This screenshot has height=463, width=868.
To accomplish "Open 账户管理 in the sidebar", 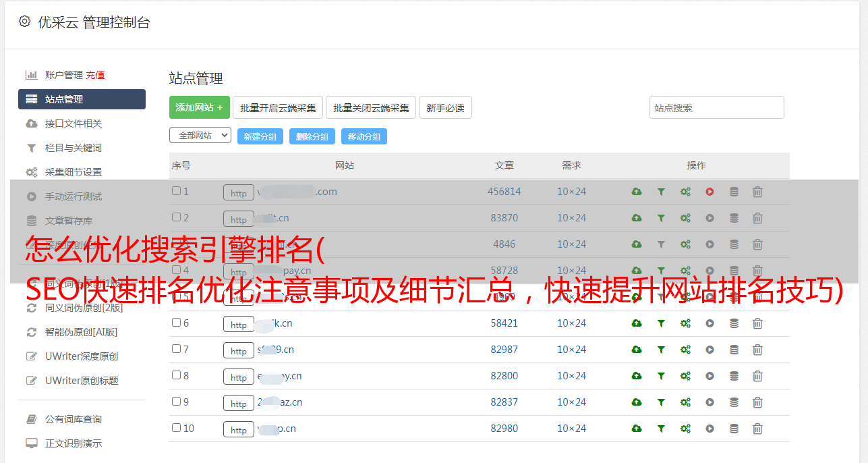I will tap(63, 75).
